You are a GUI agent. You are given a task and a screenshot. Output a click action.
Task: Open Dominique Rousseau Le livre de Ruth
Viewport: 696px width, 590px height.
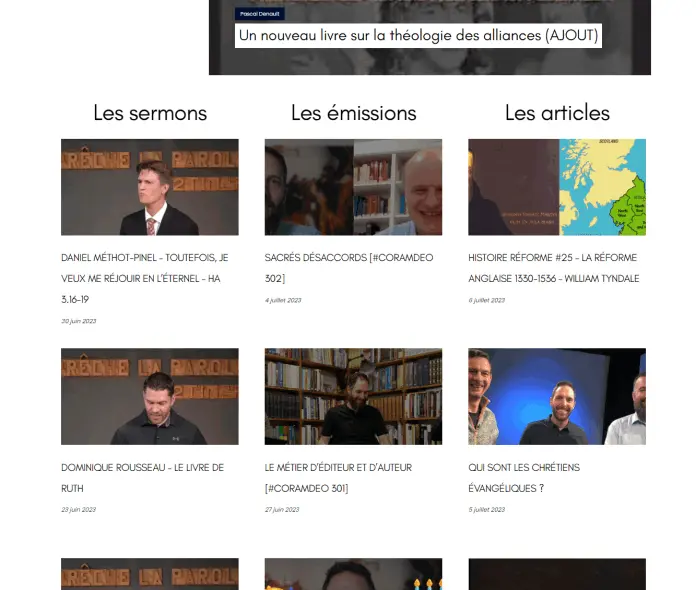click(x=142, y=478)
